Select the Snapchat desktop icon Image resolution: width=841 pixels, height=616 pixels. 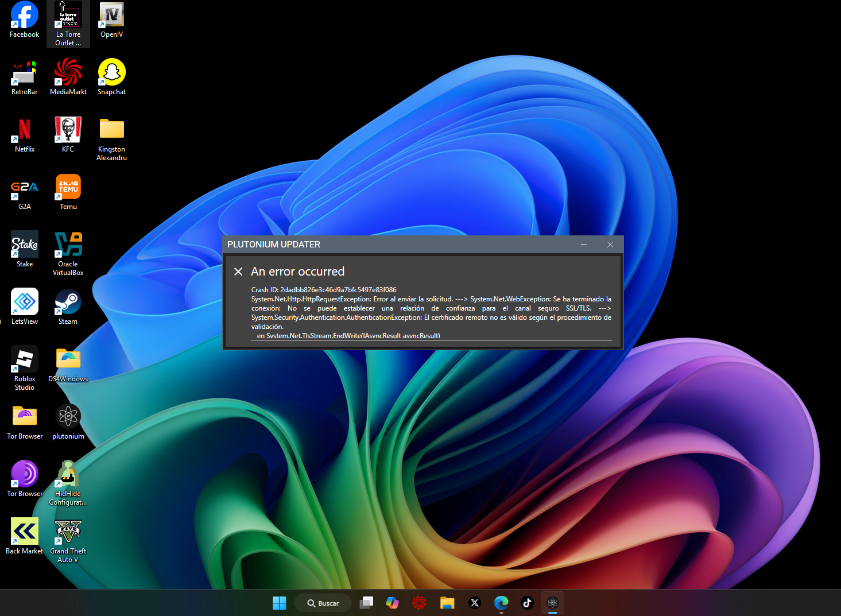[112, 78]
